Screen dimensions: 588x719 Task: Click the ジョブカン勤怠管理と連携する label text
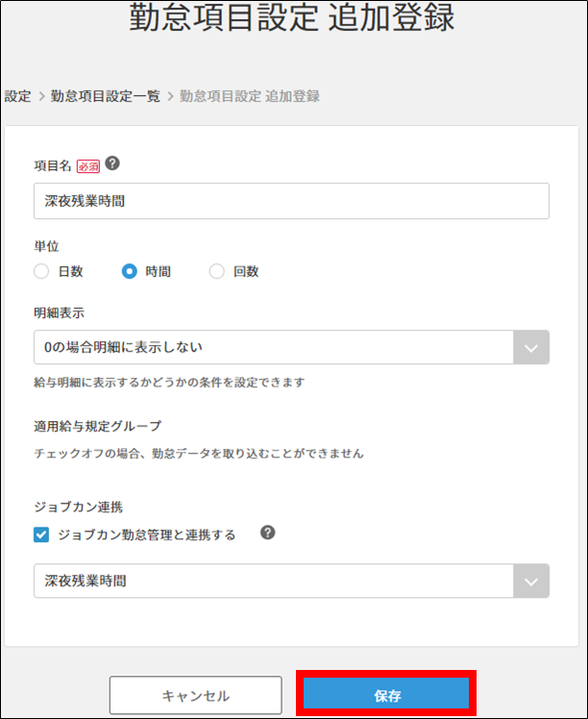[x=146, y=534]
